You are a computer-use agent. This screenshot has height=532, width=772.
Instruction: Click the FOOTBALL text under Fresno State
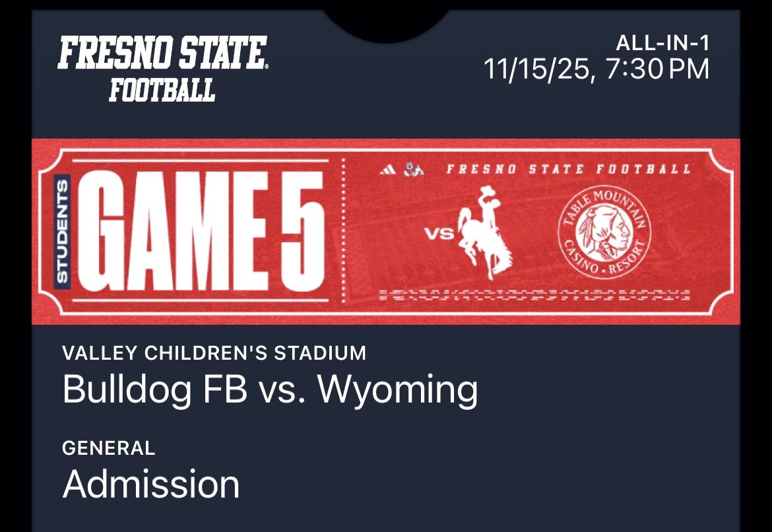tap(162, 89)
